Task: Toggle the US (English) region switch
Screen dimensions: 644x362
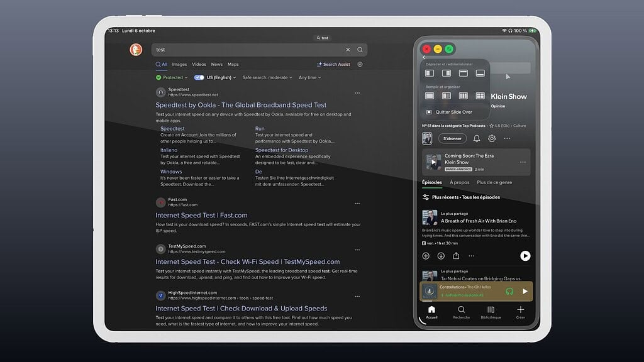Action: pos(199,77)
